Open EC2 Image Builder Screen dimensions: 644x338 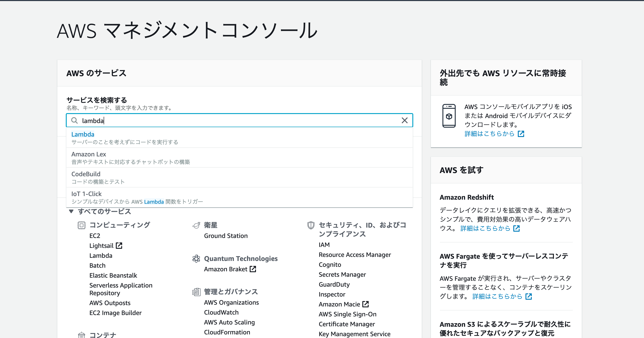(116, 313)
